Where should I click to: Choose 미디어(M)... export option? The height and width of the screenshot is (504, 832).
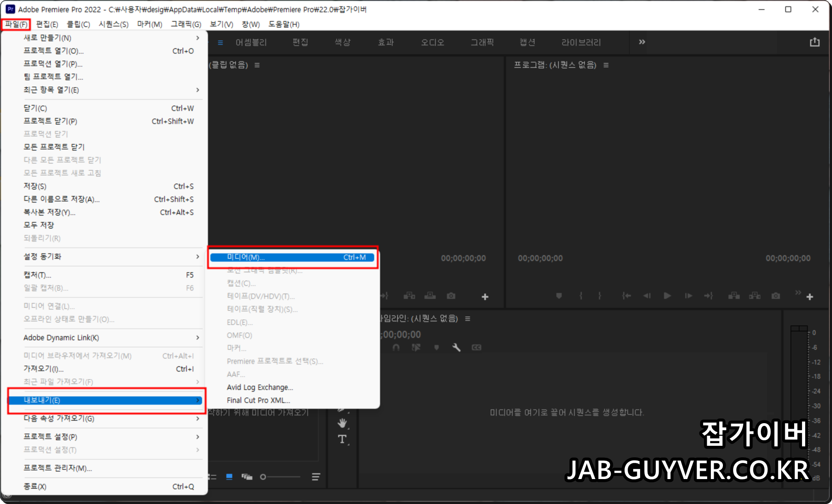tap(292, 257)
